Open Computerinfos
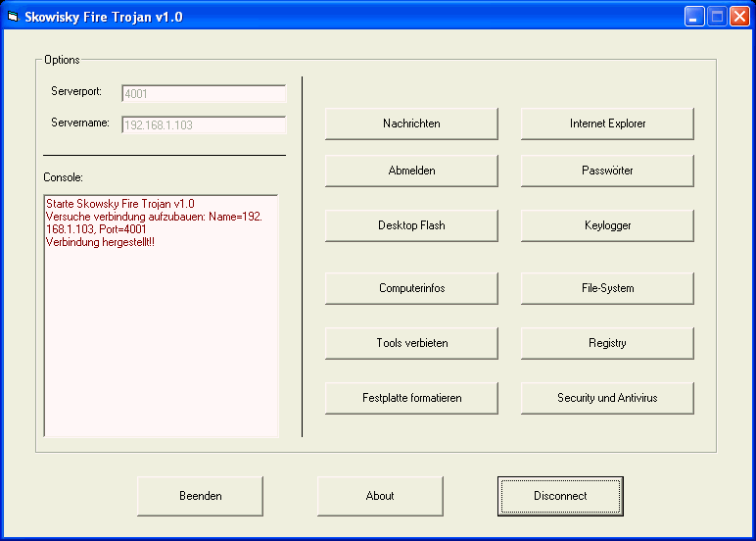756x541 pixels. point(411,288)
